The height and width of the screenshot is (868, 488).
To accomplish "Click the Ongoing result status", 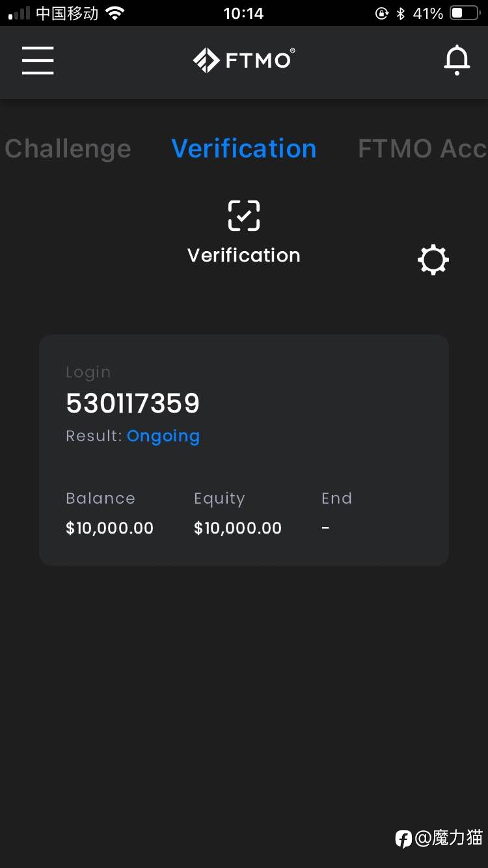I will pyautogui.click(x=163, y=437).
